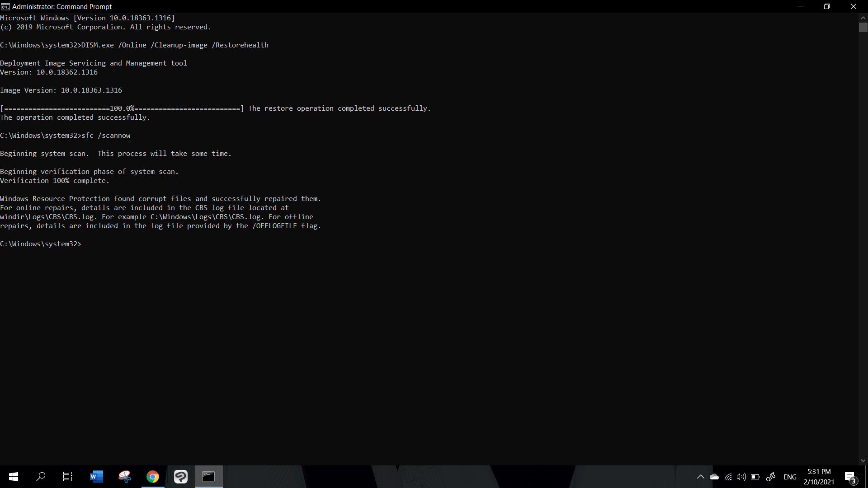Click console scrollbar down arrow
This screenshot has height=488, width=868.
pos(863,461)
